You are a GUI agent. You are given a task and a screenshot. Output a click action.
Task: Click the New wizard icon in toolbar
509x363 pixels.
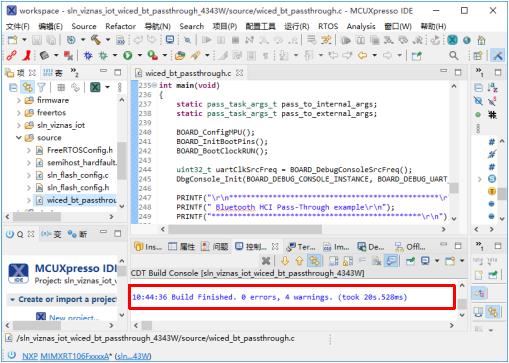[x=12, y=40]
